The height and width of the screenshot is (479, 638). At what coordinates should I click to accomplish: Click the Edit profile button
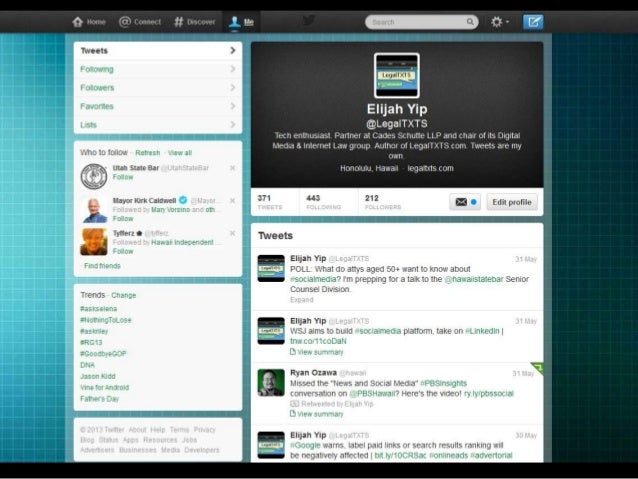512,202
